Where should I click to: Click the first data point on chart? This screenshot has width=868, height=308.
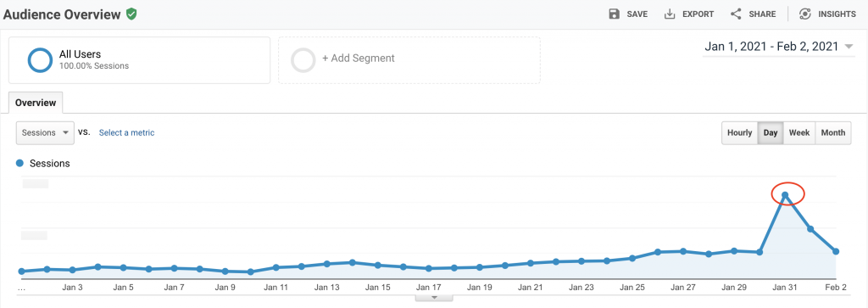click(x=21, y=272)
